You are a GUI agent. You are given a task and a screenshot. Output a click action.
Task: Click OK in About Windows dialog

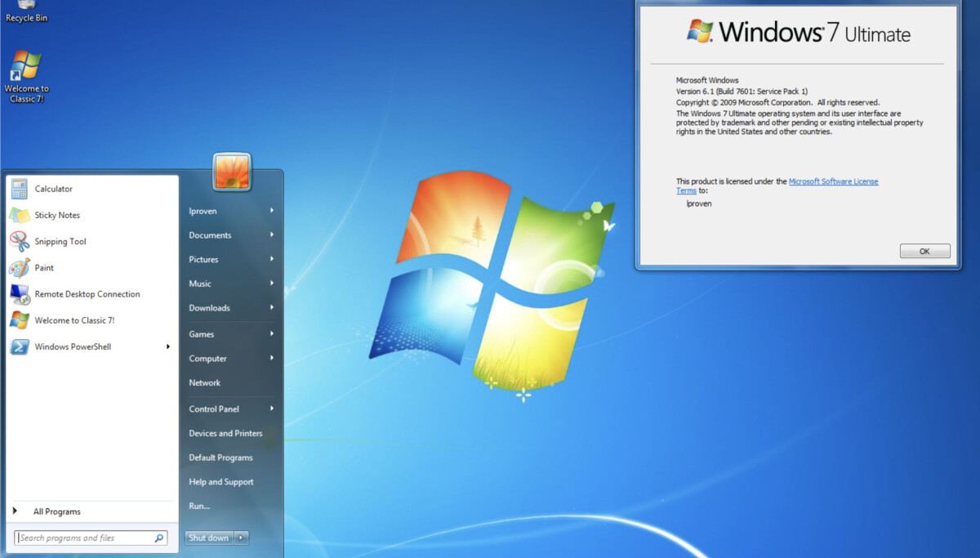pos(924,251)
